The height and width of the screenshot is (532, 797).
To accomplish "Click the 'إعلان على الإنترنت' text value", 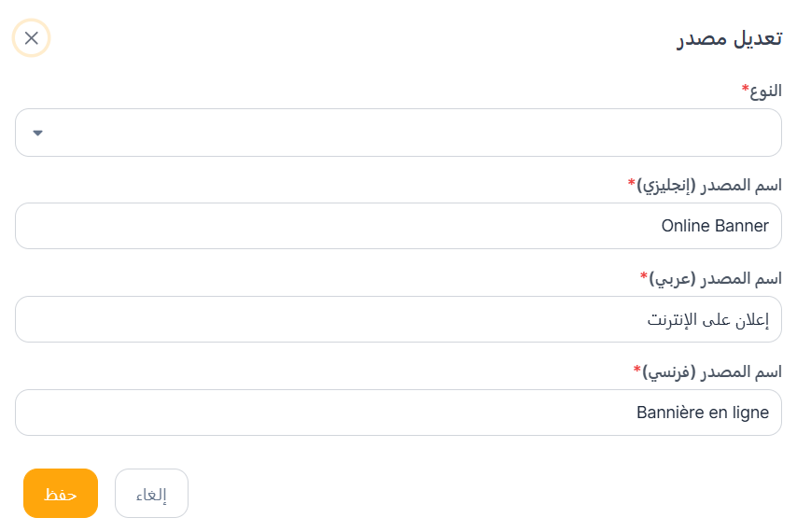I will pos(708,319).
